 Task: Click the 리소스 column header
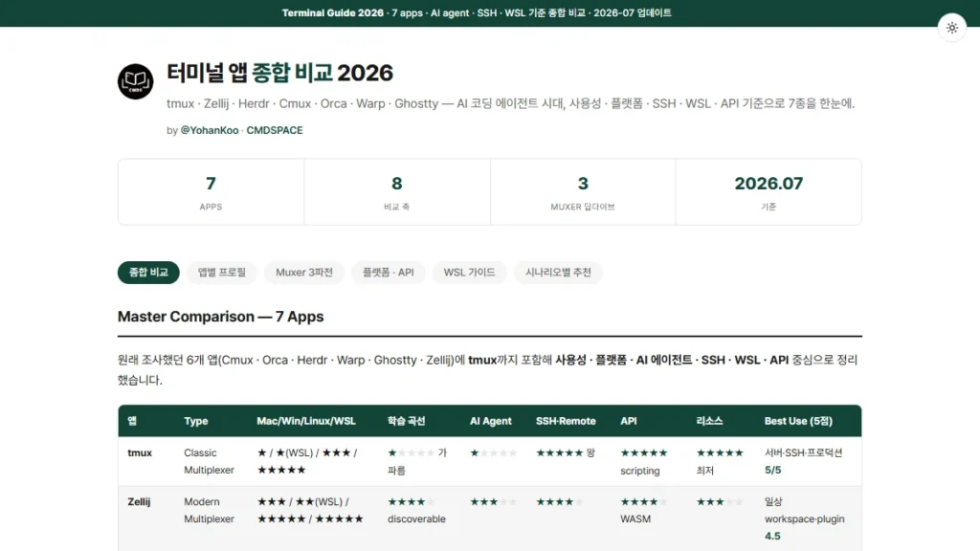709,421
